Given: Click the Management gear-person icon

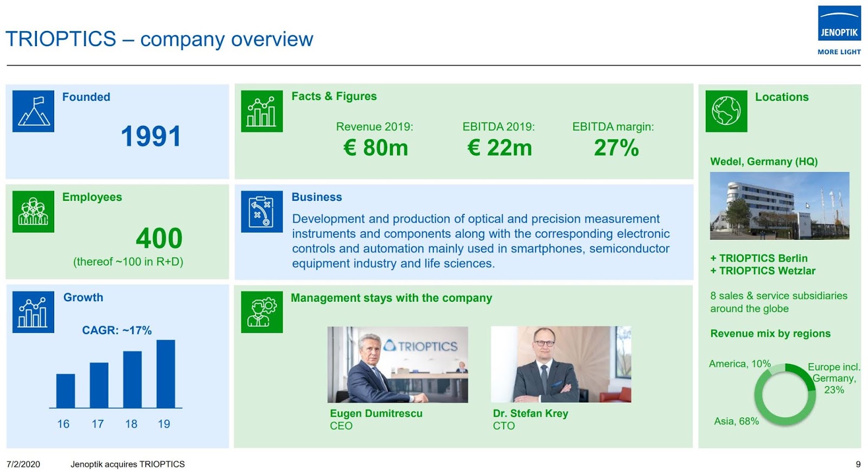Looking at the screenshot, I should coord(261,312).
